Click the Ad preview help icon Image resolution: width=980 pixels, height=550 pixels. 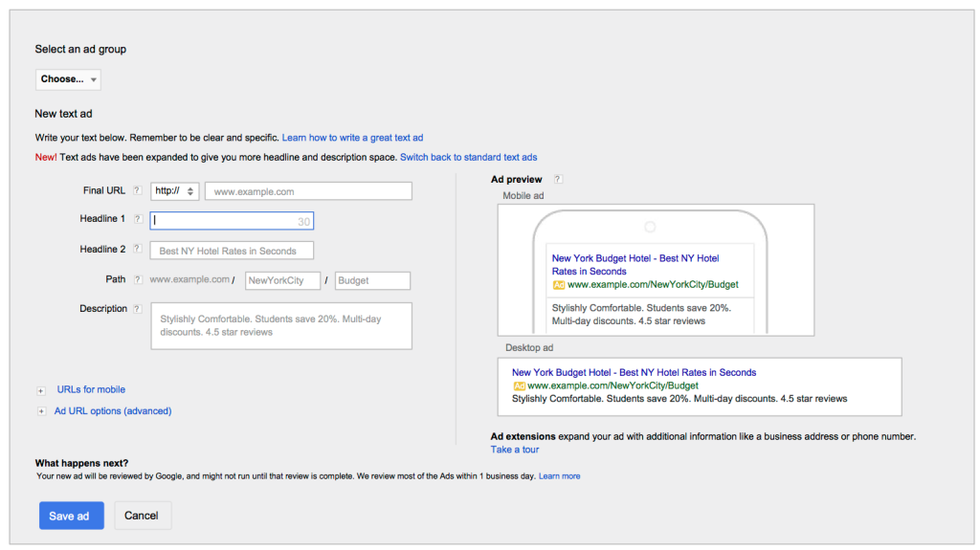(558, 180)
